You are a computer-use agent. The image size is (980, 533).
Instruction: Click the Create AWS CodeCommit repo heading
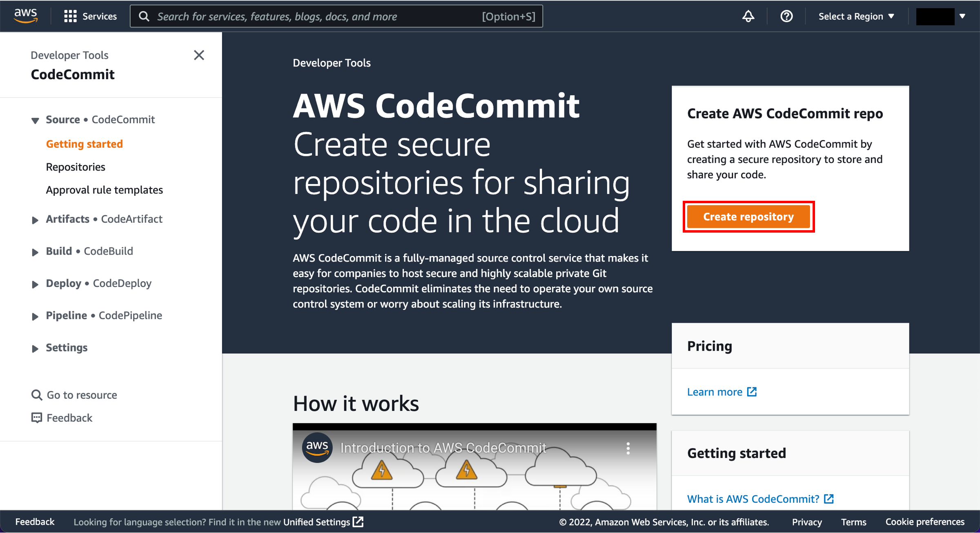click(785, 113)
